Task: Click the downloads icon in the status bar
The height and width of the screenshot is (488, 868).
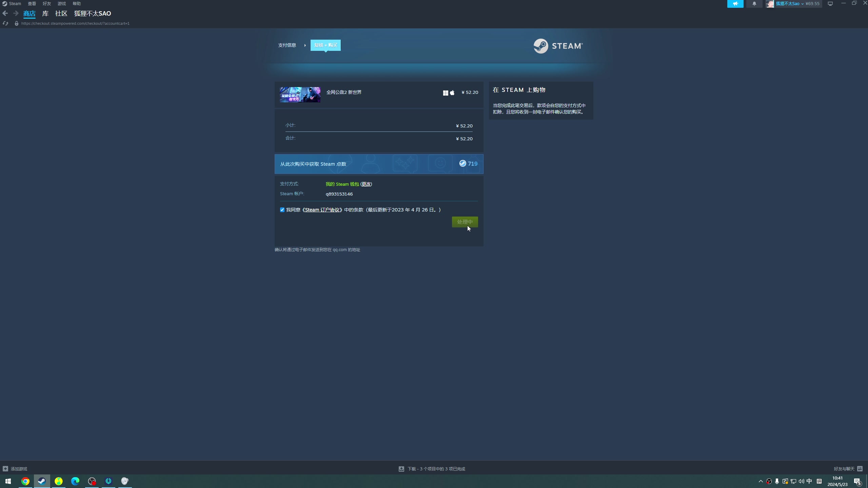Action: (x=401, y=469)
